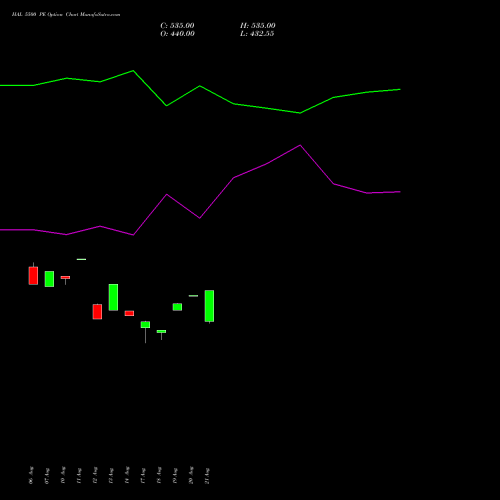Click the small green candle for 18 Aug

tap(161, 331)
